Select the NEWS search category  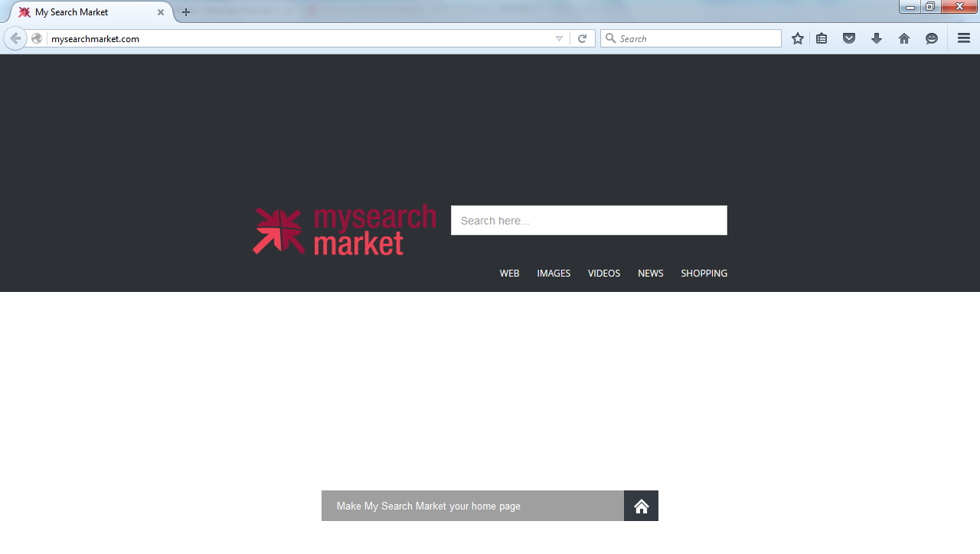pyautogui.click(x=651, y=274)
